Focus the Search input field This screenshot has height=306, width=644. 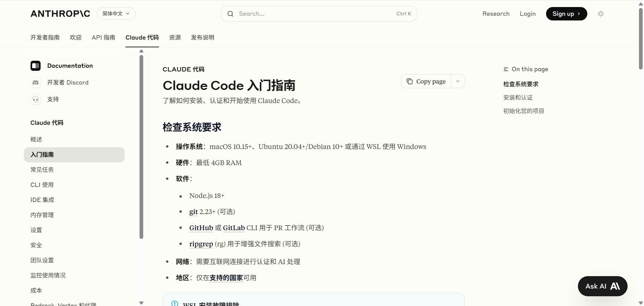point(315,14)
